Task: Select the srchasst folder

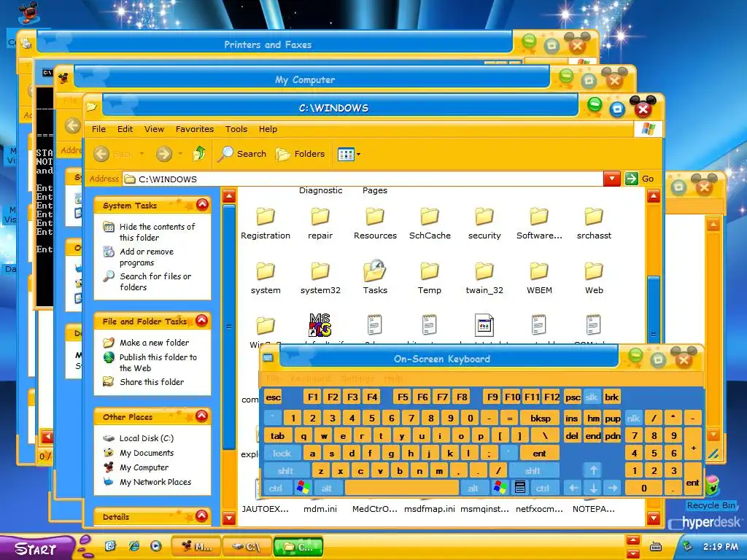Action: 594,222
